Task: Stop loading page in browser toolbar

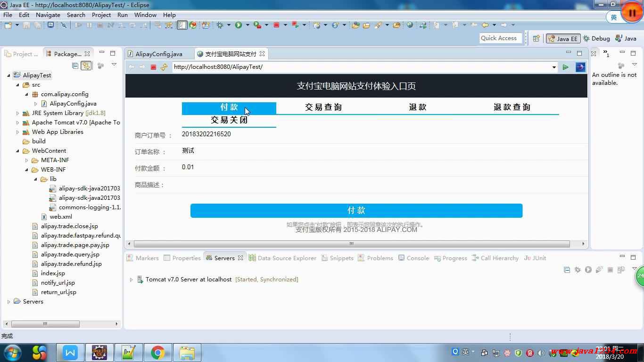Action: 153,67
